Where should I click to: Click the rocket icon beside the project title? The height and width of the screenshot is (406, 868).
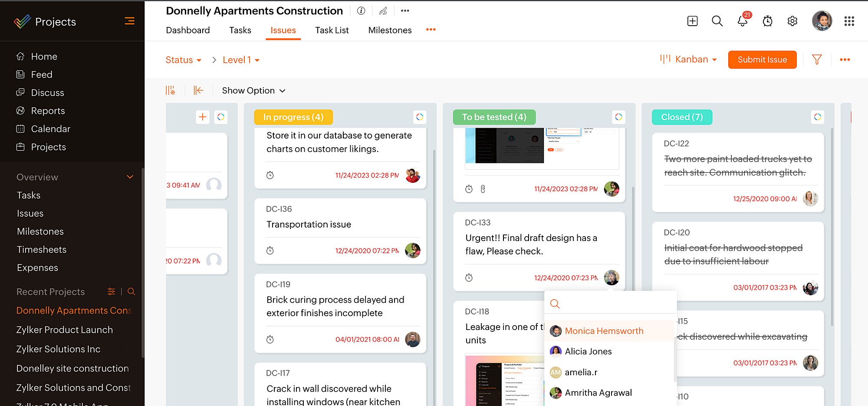tap(383, 11)
